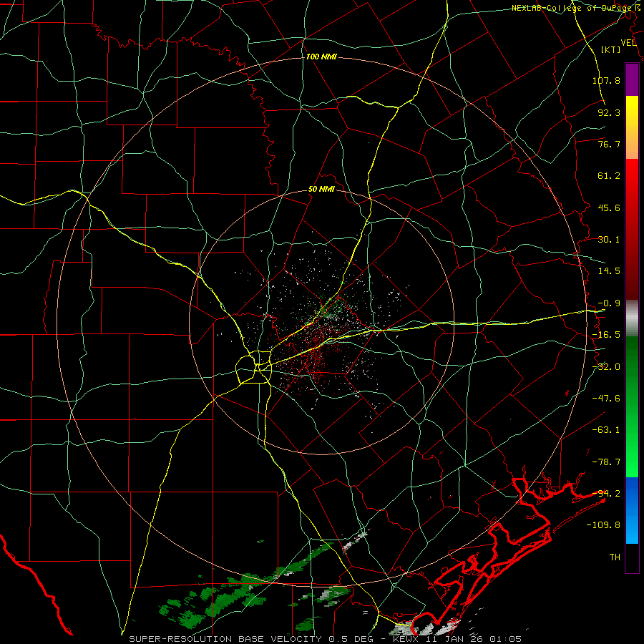The width and height of the screenshot is (644, 644).
Task: Click the 45.6 velocity scale value
Action: [x=609, y=208]
